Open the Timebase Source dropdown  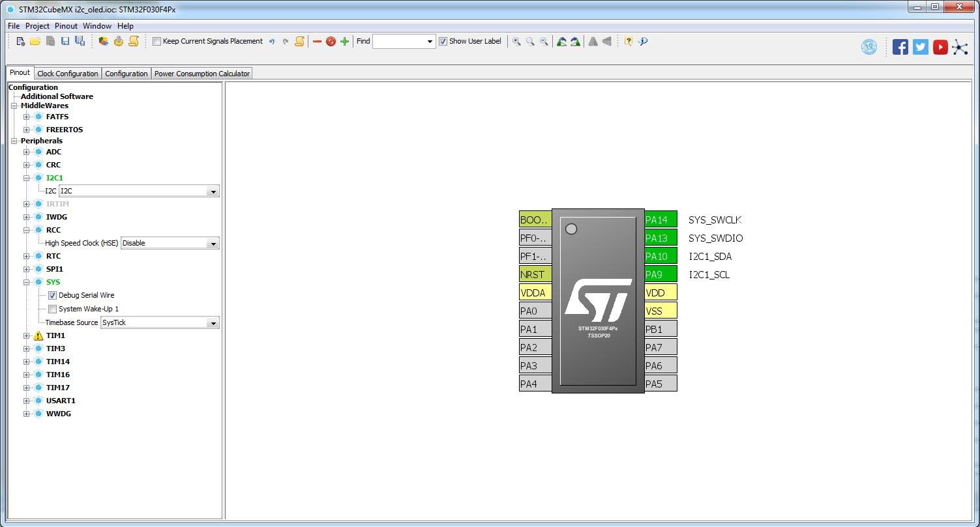point(160,322)
